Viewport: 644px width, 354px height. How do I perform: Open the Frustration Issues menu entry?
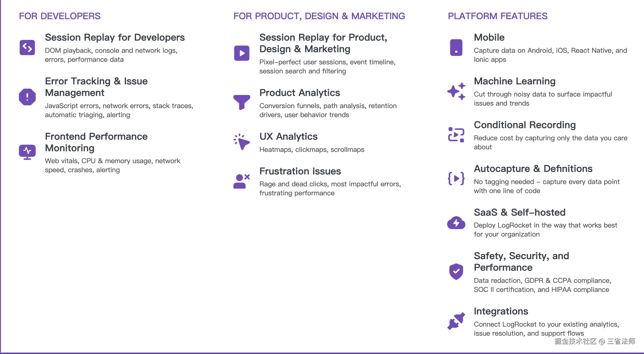pos(300,171)
